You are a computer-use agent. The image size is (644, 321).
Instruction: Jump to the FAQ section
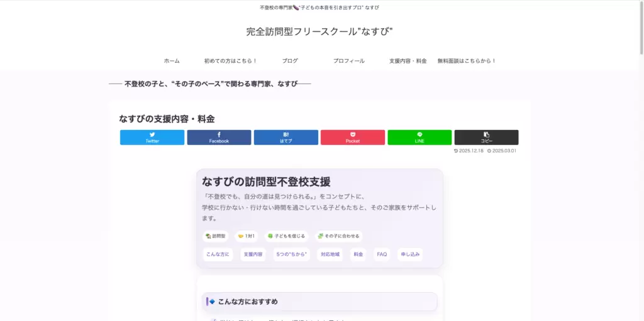point(382,254)
